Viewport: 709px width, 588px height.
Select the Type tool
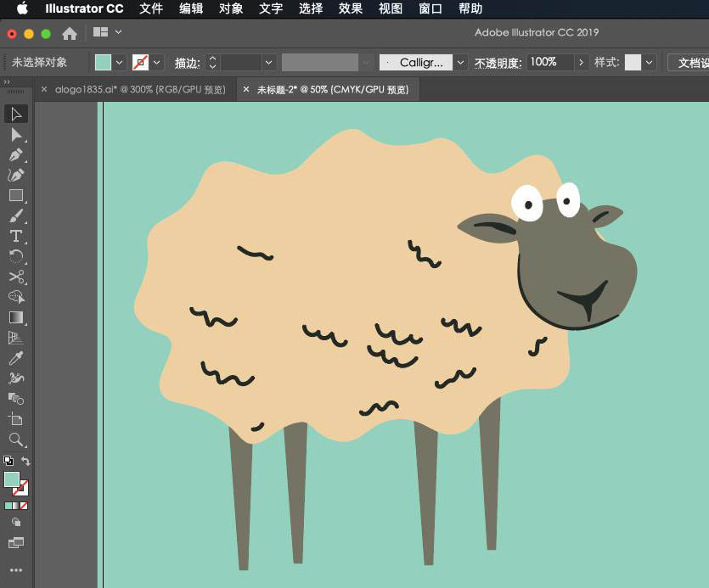pos(16,237)
